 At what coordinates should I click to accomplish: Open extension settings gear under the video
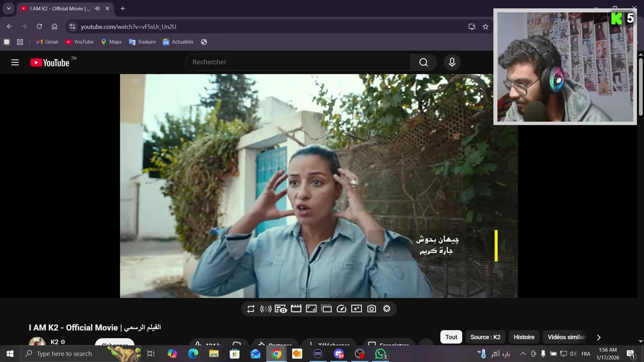point(386,309)
